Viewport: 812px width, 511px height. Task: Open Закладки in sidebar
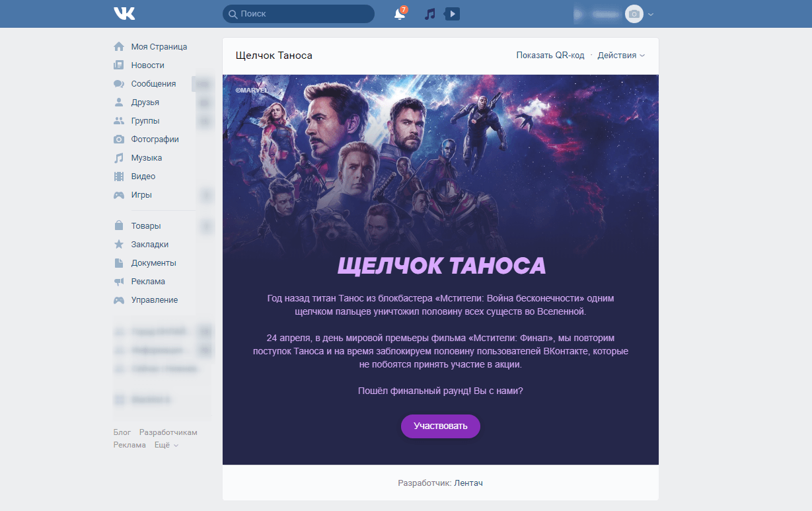point(149,245)
